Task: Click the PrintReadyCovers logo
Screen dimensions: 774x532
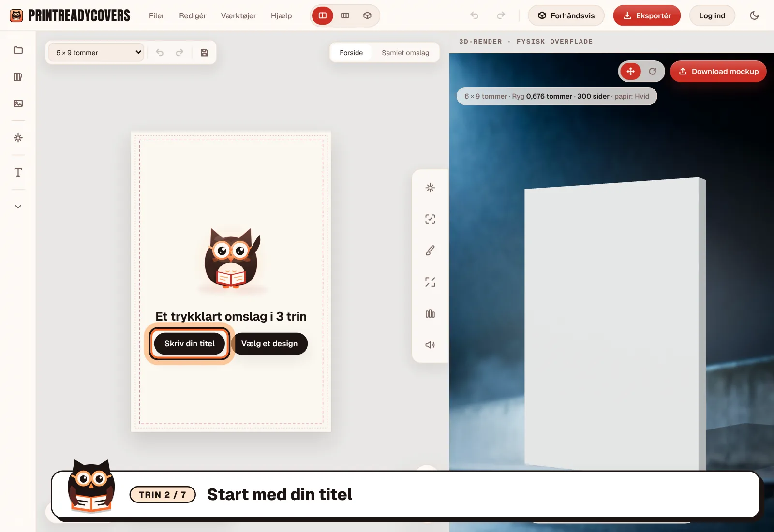Action: (70, 15)
